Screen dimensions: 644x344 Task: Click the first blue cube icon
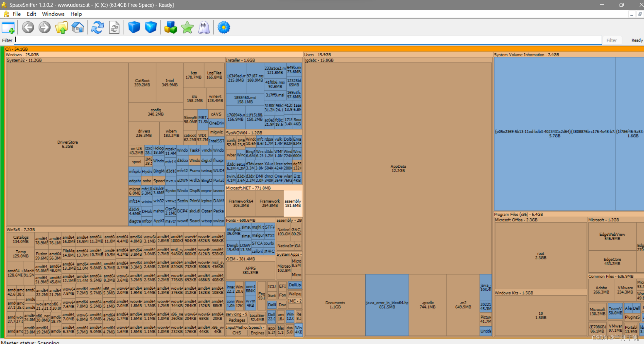[134, 28]
